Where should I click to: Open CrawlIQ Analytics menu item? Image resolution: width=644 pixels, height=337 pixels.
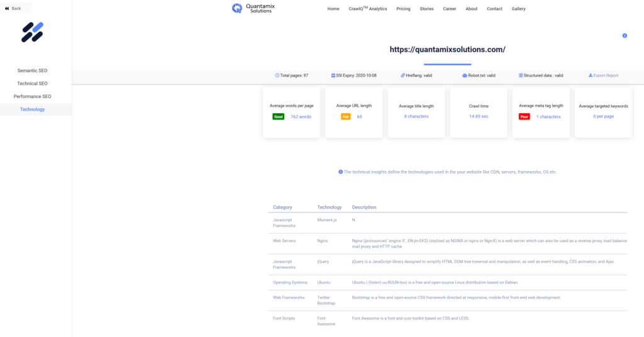coord(367,9)
